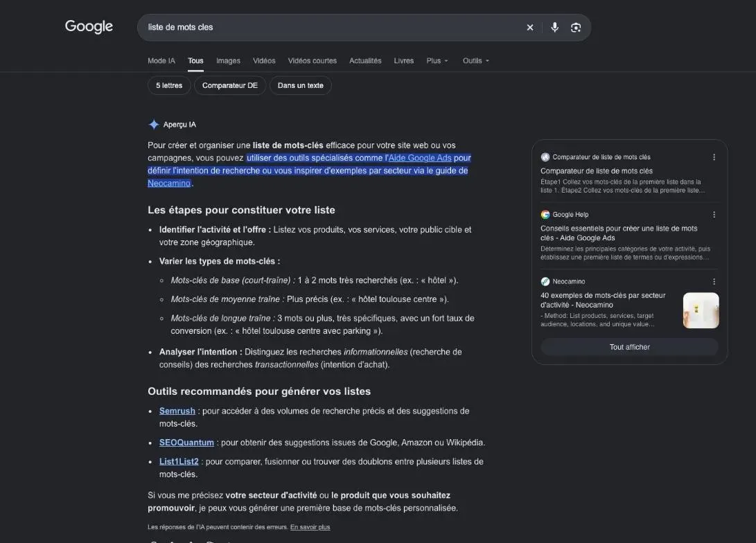The height and width of the screenshot is (543, 756).
Task: Open search by image camera icon
Action: 576,28
